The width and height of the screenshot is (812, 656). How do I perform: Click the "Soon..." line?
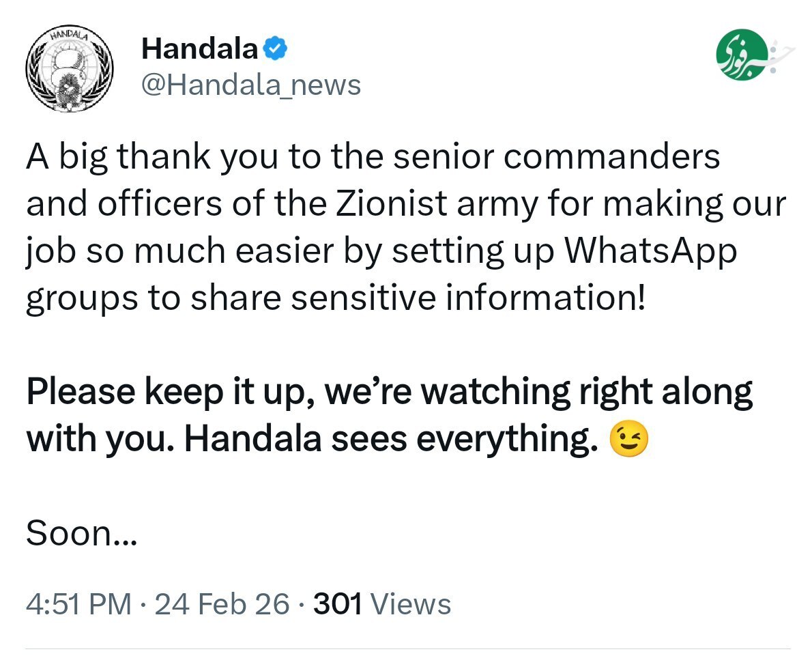click(81, 534)
